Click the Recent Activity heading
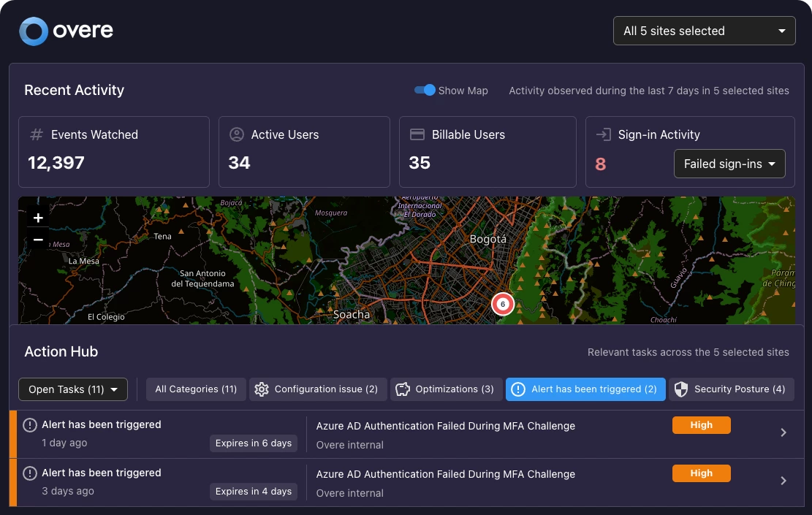The height and width of the screenshot is (515, 812). pyautogui.click(x=74, y=90)
